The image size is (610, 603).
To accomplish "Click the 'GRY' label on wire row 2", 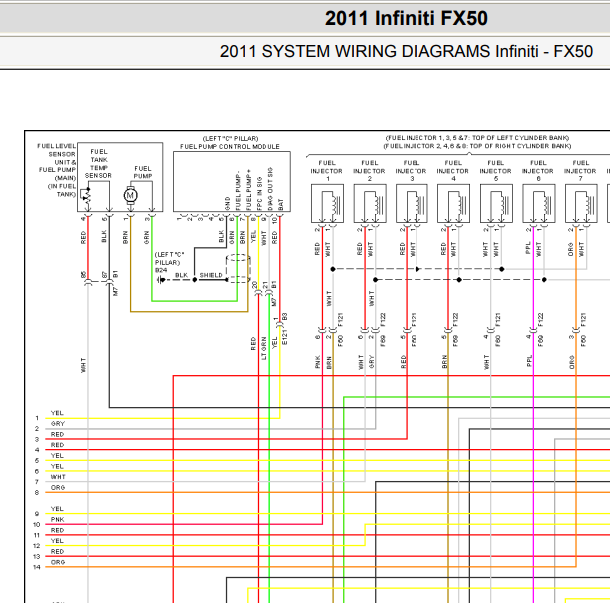I will (x=58, y=424).
